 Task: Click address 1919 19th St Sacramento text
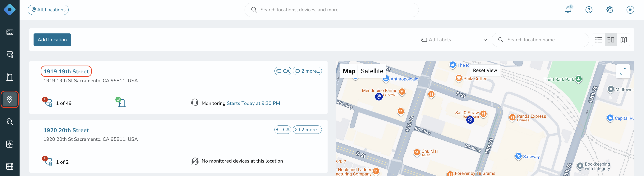(x=90, y=81)
